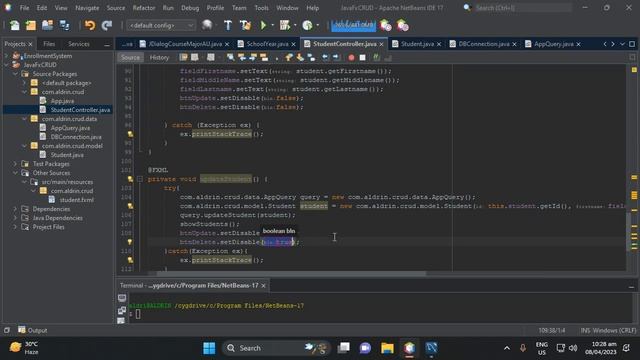The width and height of the screenshot is (640, 360).
Task: Click the editor vertical scrollbar thumb
Action: coord(628,232)
